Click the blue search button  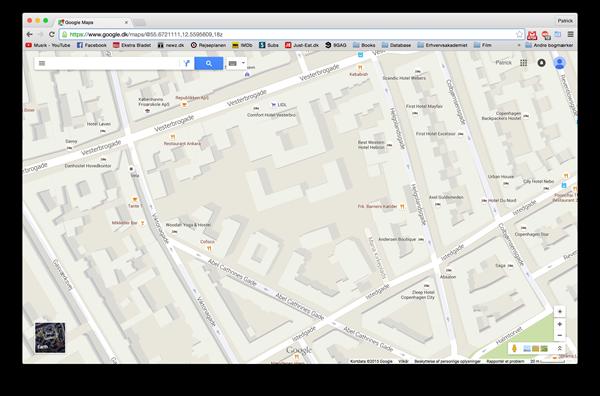pos(209,64)
